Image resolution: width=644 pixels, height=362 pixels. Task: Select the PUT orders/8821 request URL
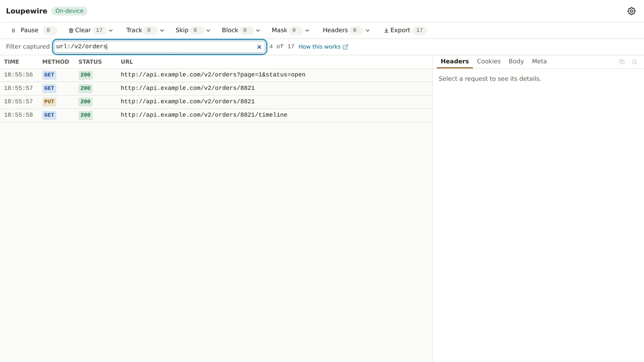click(x=188, y=102)
